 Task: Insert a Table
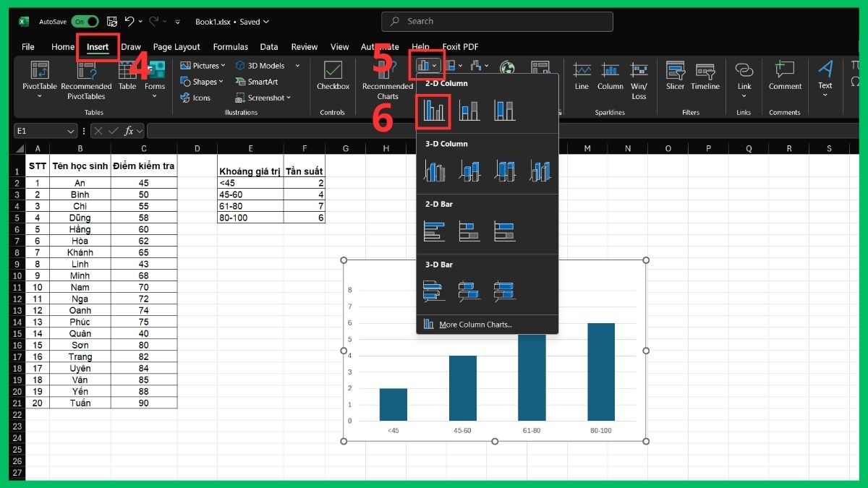127,77
